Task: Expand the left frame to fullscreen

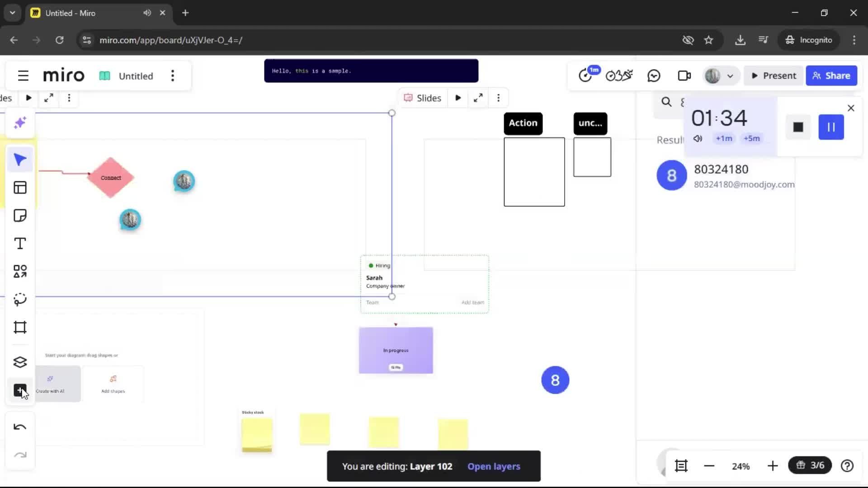Action: pos(49,98)
